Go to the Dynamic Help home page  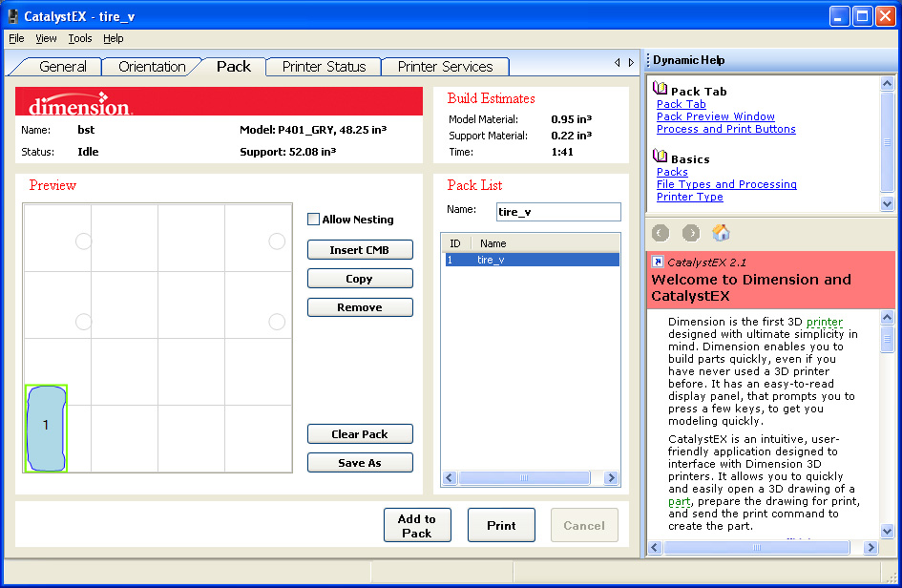[721, 233]
